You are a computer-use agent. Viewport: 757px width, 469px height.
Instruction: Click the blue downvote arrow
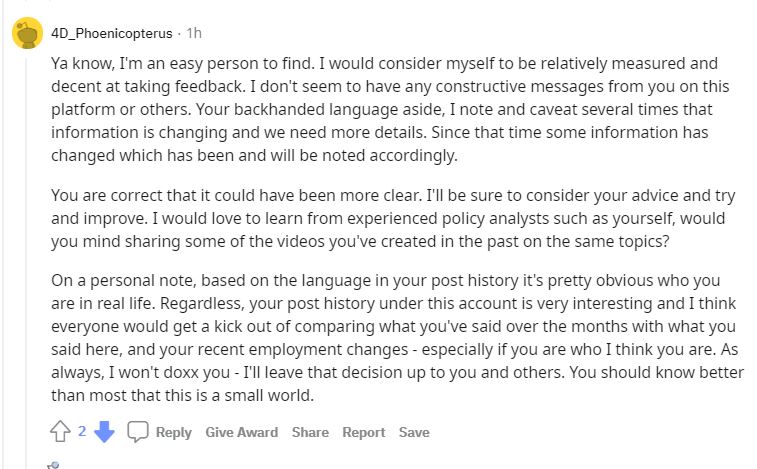click(x=105, y=432)
